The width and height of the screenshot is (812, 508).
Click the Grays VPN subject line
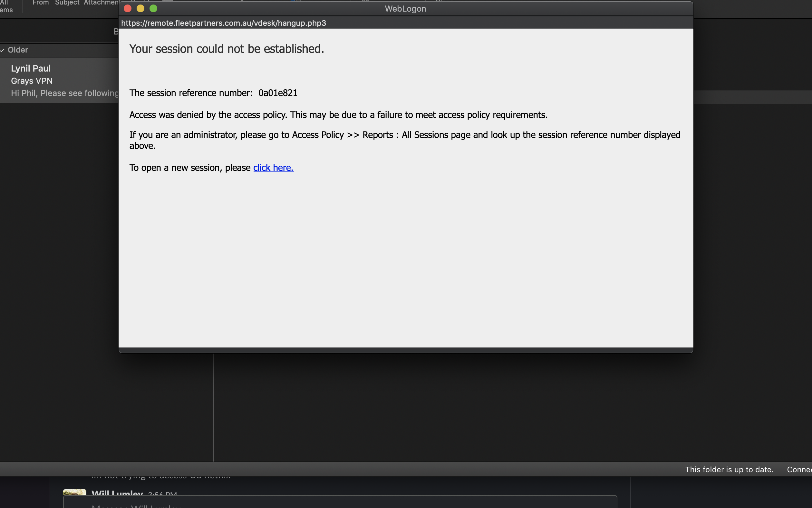[x=32, y=81]
